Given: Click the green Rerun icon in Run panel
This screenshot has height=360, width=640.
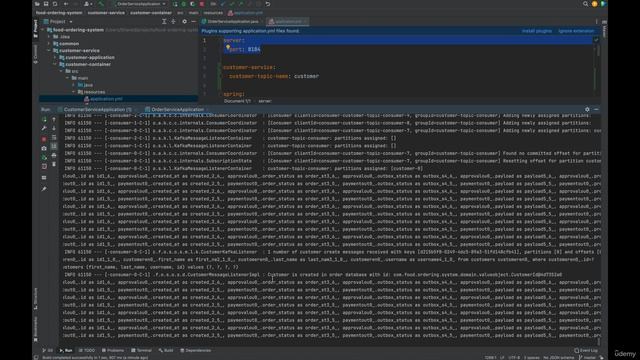Looking at the screenshot, I should (x=44, y=120).
